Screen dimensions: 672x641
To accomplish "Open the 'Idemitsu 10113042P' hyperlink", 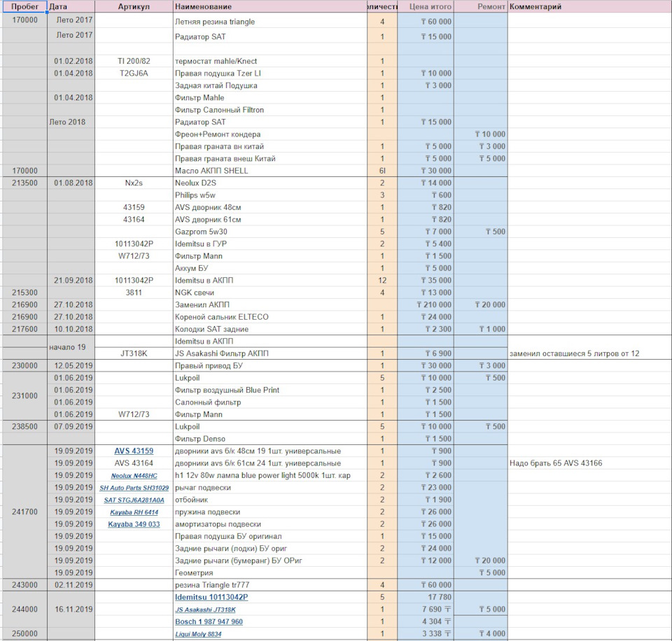I will 211,597.
